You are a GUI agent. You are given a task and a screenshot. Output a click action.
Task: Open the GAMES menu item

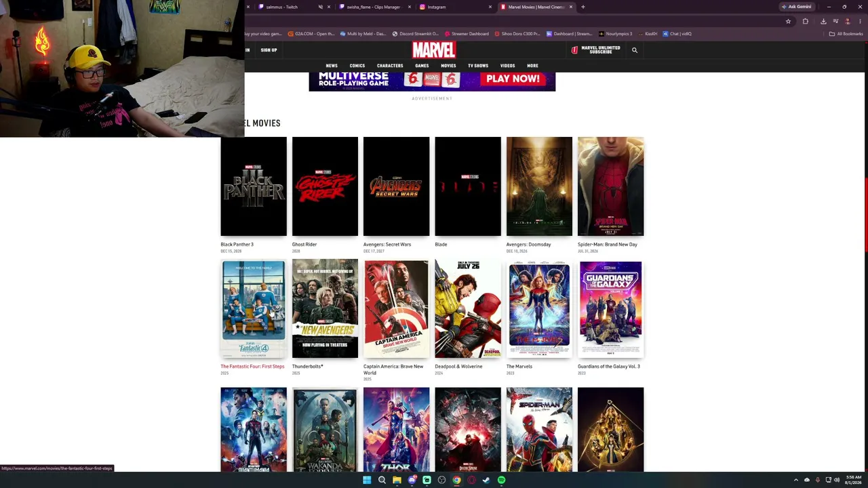pos(422,66)
